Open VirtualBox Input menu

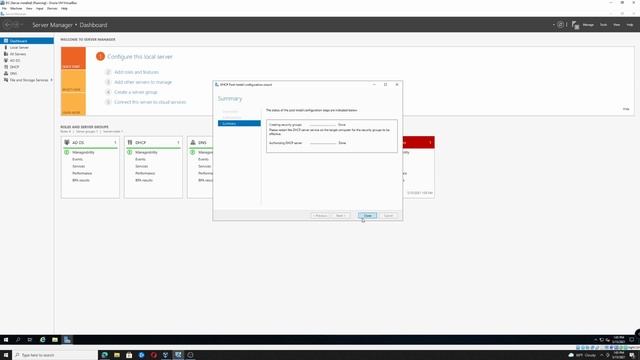pos(40,8)
